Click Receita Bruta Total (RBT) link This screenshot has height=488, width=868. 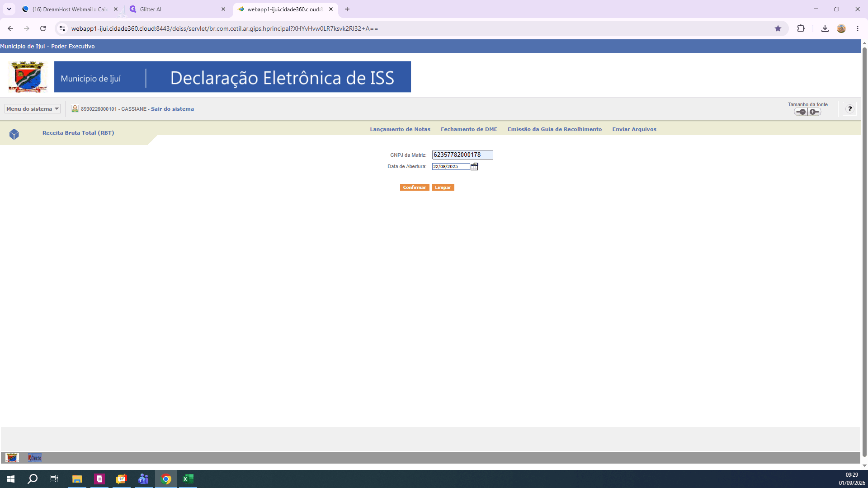click(x=78, y=133)
